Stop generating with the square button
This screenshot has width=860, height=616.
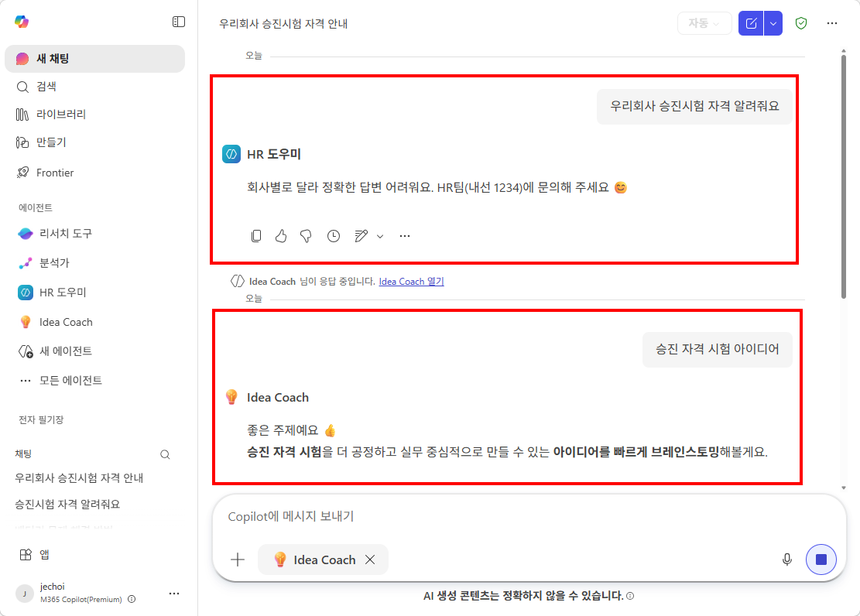click(821, 560)
